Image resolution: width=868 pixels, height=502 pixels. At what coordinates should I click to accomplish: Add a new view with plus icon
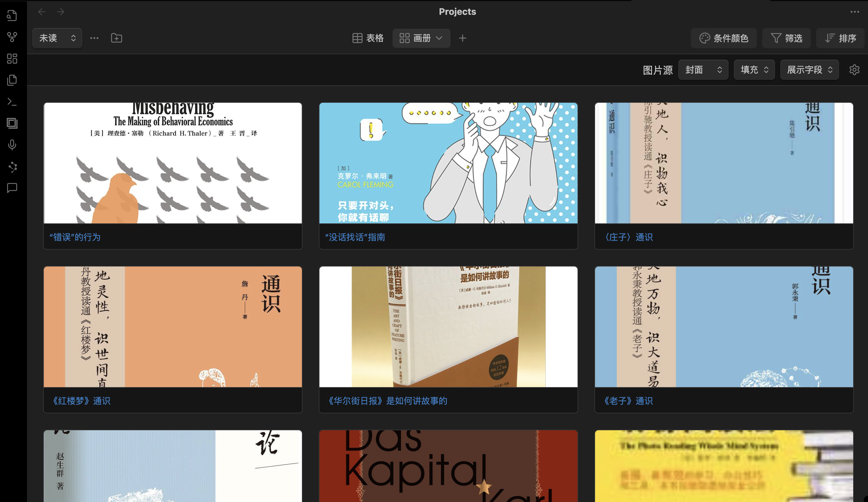pos(463,38)
